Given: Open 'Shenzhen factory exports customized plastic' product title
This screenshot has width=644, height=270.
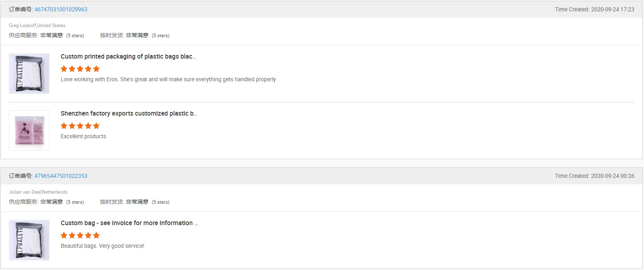Looking at the screenshot, I should tap(129, 114).
